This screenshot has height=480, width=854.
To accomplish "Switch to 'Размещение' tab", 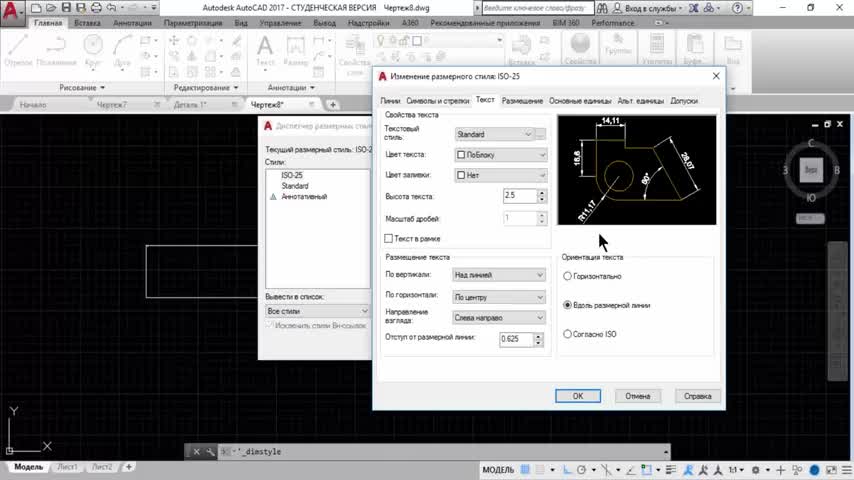I will pyautogui.click(x=522, y=101).
